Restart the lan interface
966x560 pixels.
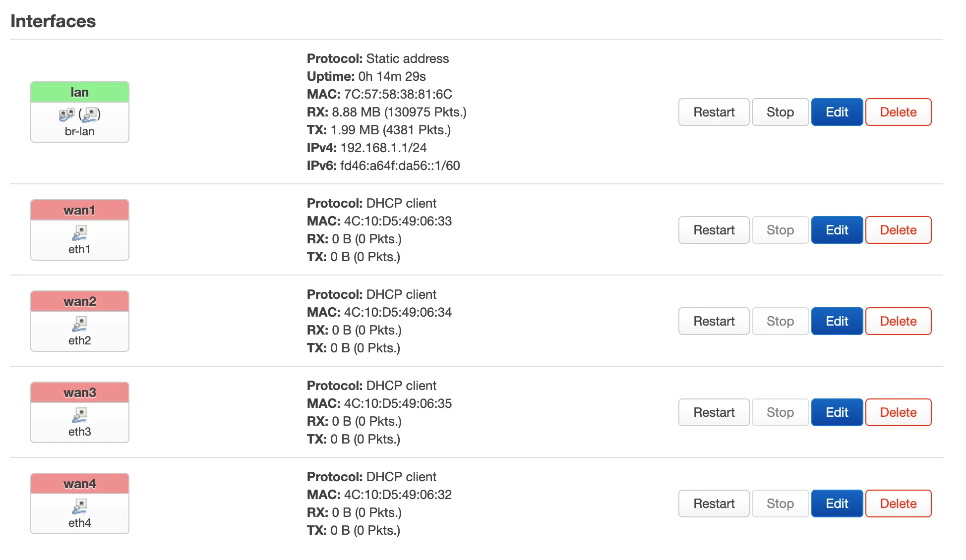(714, 112)
